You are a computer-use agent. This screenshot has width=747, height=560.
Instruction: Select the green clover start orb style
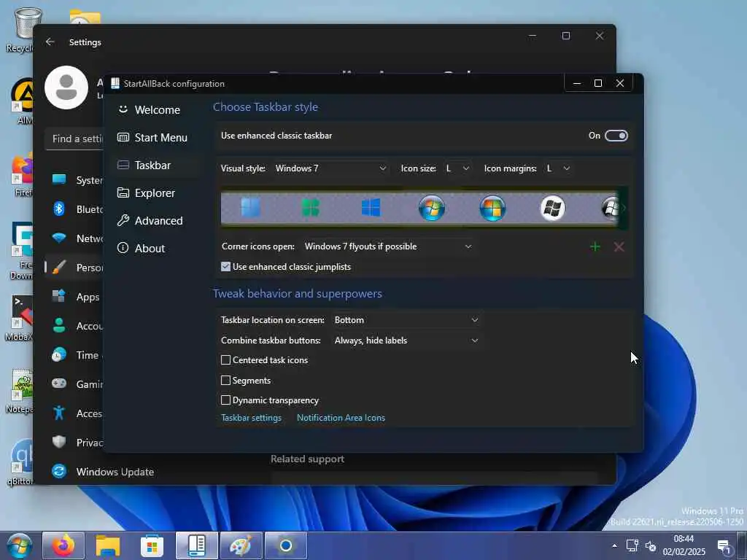coord(311,208)
